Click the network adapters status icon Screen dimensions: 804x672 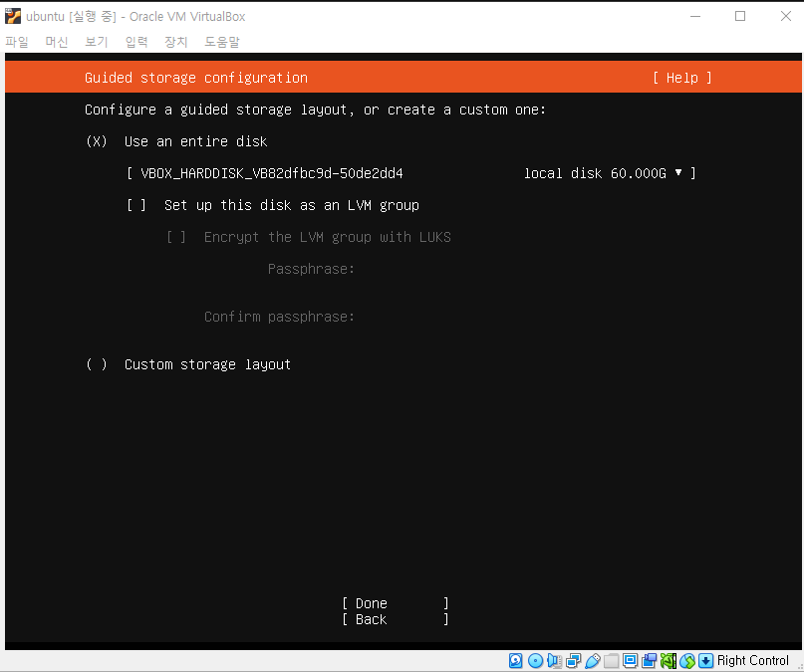point(573,661)
